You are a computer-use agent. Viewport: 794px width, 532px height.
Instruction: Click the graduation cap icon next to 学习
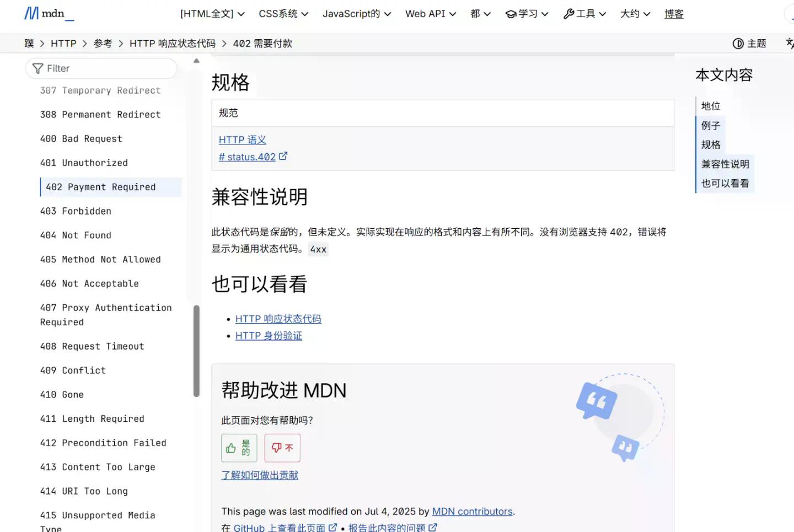pos(509,14)
